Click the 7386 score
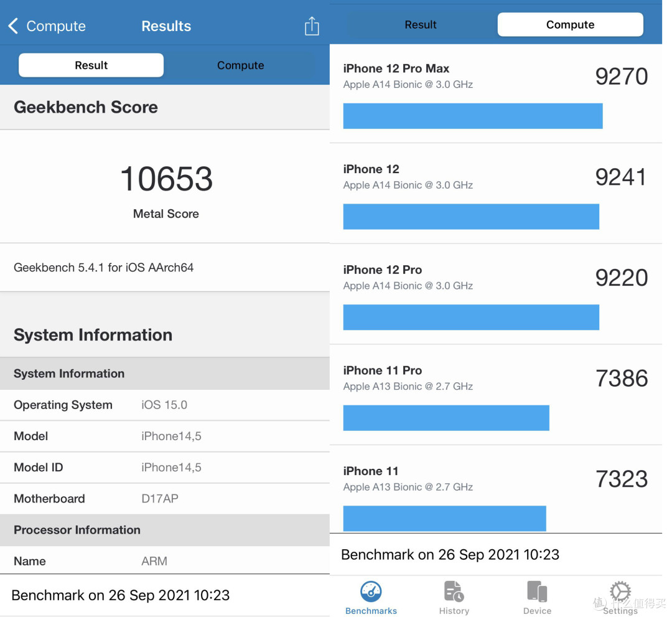The height and width of the screenshot is (617, 672). pos(622,379)
